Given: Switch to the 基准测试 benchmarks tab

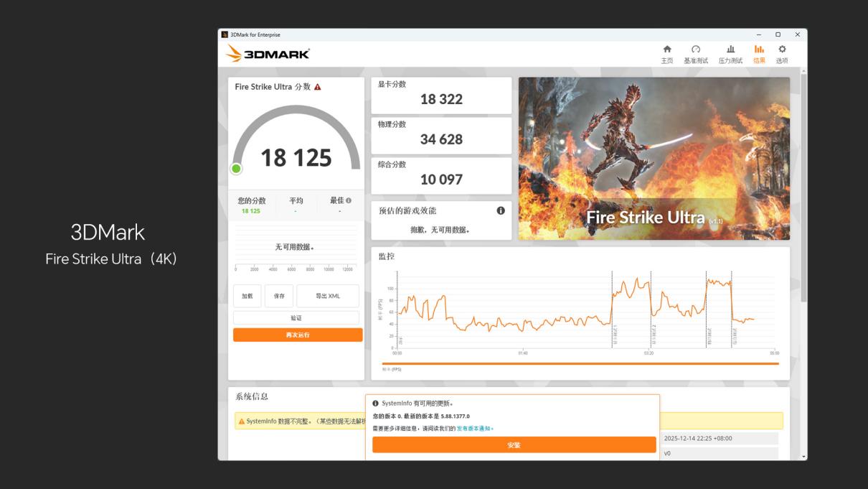Looking at the screenshot, I should pos(696,54).
